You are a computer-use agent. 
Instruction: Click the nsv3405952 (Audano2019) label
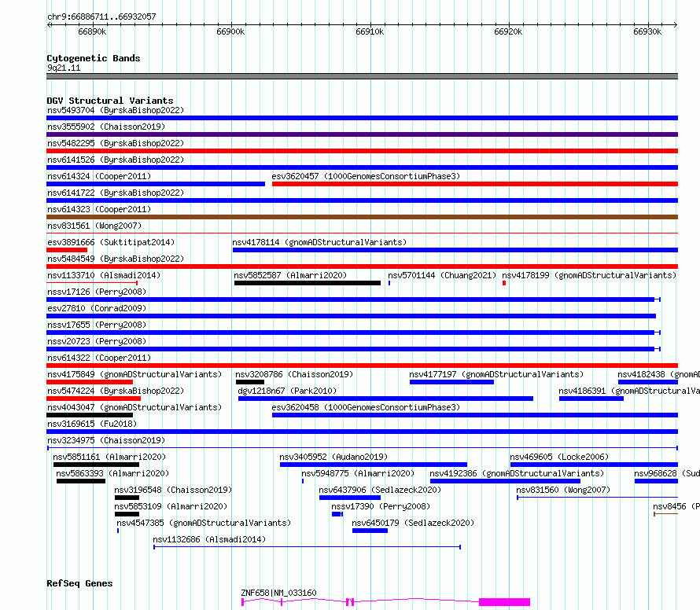[x=333, y=457]
